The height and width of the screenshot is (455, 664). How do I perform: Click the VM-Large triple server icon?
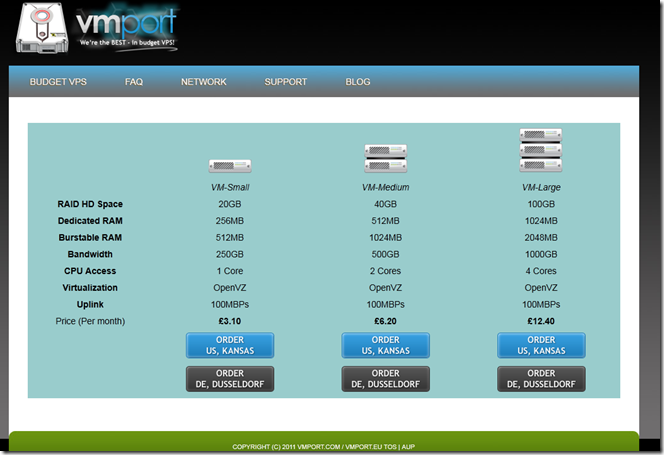(x=541, y=150)
